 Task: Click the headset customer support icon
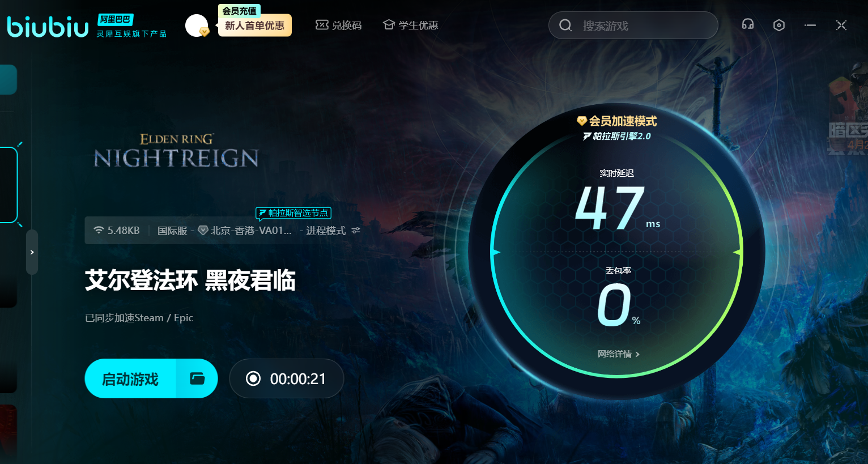click(x=748, y=24)
